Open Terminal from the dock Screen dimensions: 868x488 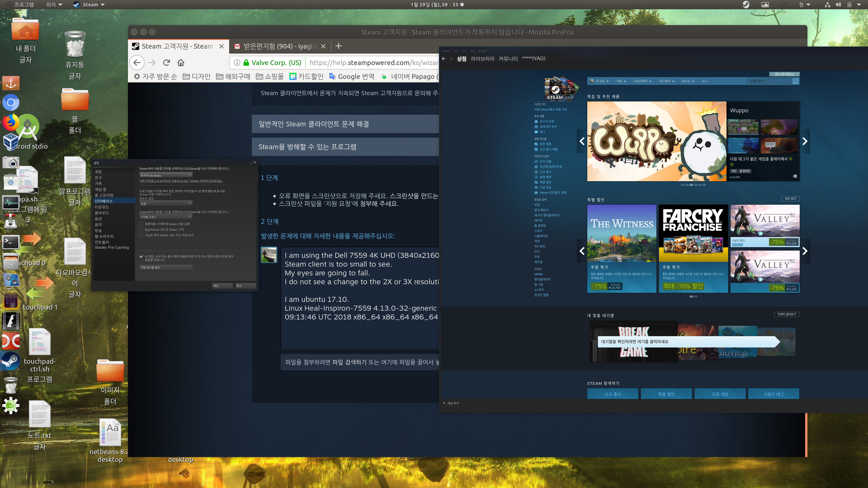pos(11,242)
